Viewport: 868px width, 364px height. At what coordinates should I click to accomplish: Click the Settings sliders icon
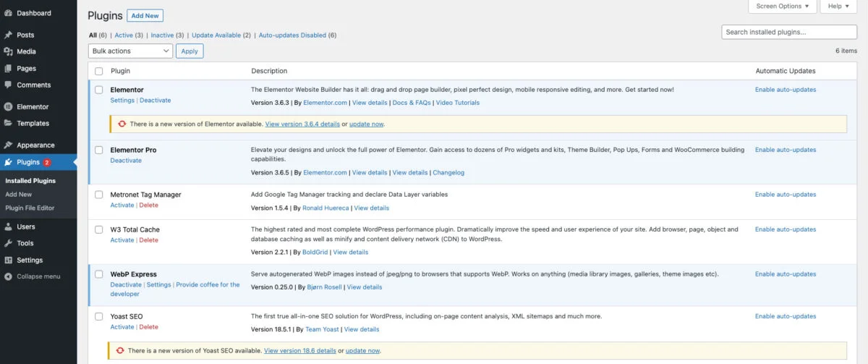(8, 260)
